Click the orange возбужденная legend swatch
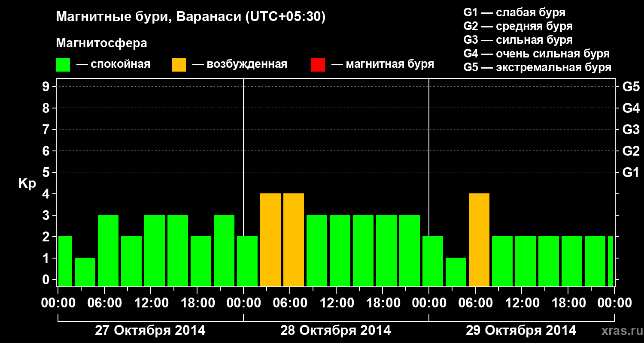644x343 pixels. [179, 65]
